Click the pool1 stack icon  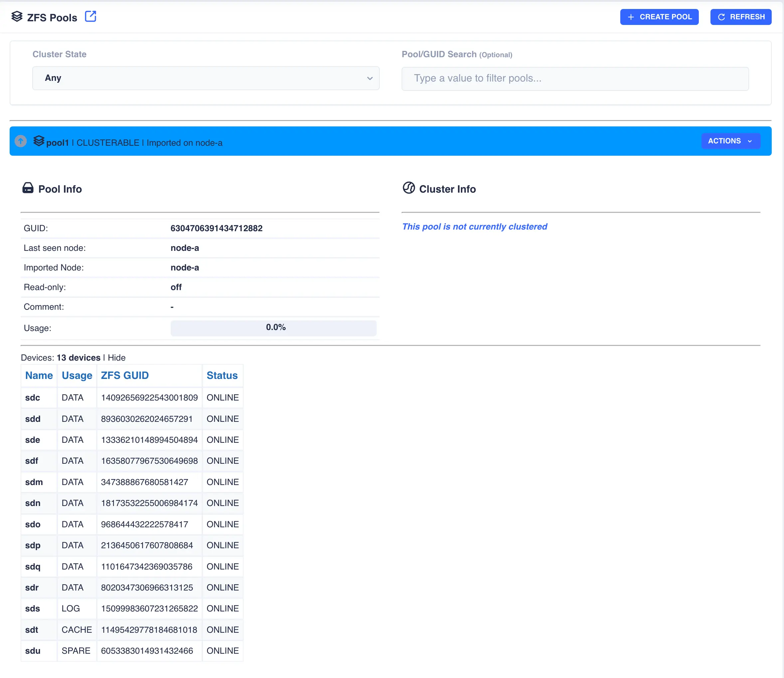click(x=39, y=141)
